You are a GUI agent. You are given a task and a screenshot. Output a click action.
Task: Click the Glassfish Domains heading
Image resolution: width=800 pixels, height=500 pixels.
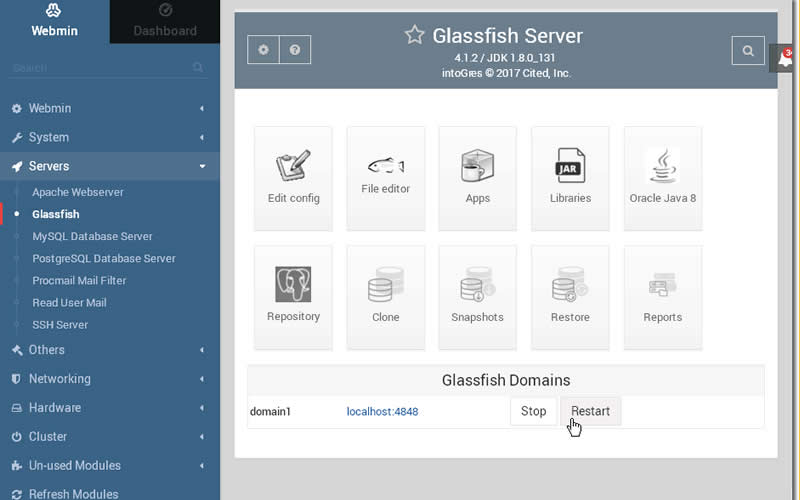506,381
